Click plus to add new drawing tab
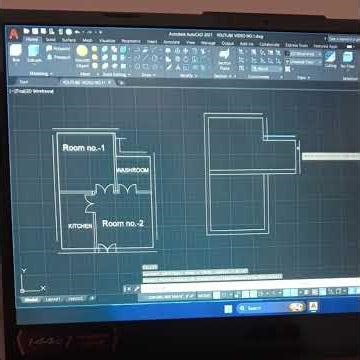Screen dimensions: 360x360 121,83
